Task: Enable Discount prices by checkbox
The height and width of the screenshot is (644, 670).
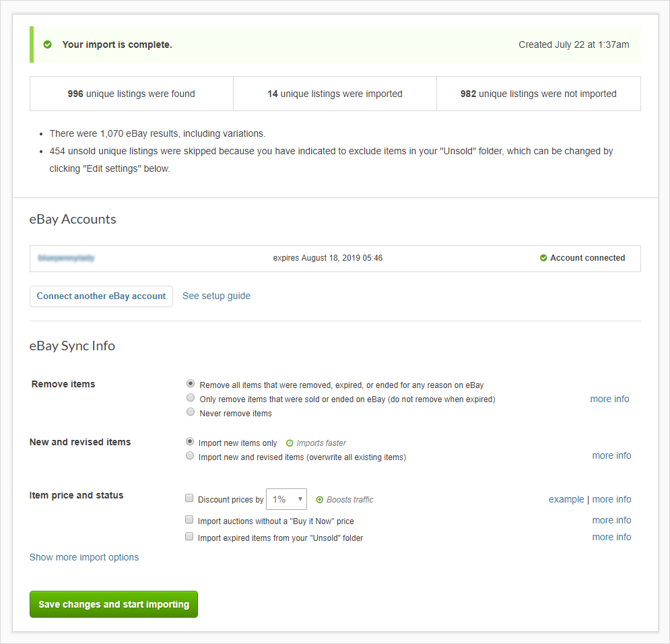Action: click(x=189, y=498)
